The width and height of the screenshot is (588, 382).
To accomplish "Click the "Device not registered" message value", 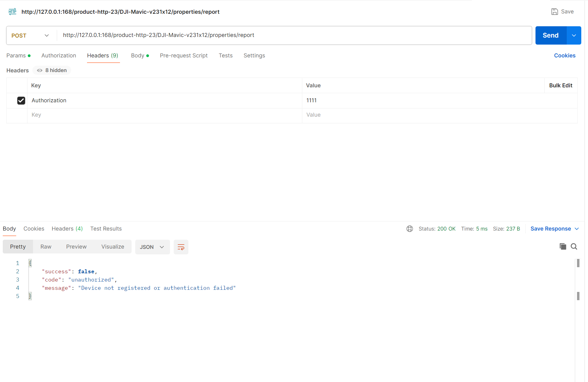I will [157, 288].
